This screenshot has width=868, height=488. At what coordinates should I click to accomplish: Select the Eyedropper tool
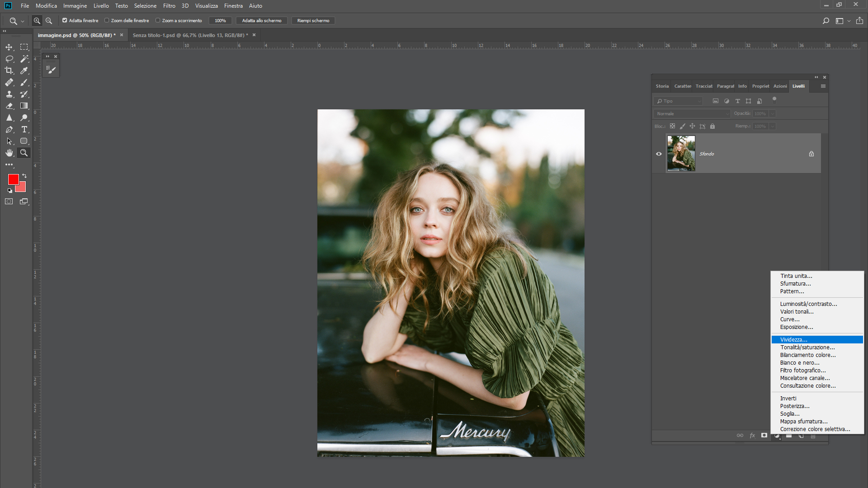24,70
